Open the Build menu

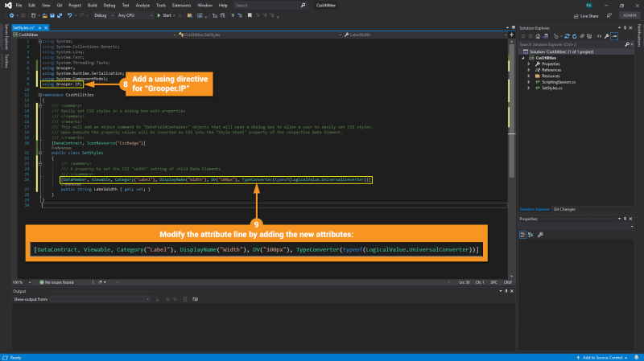tap(94, 6)
